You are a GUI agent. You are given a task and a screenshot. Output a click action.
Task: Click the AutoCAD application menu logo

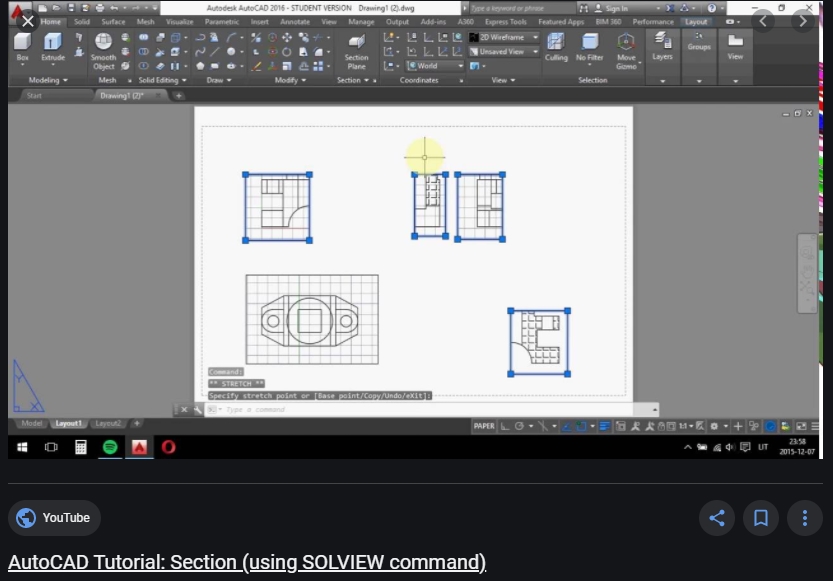click(x=17, y=11)
